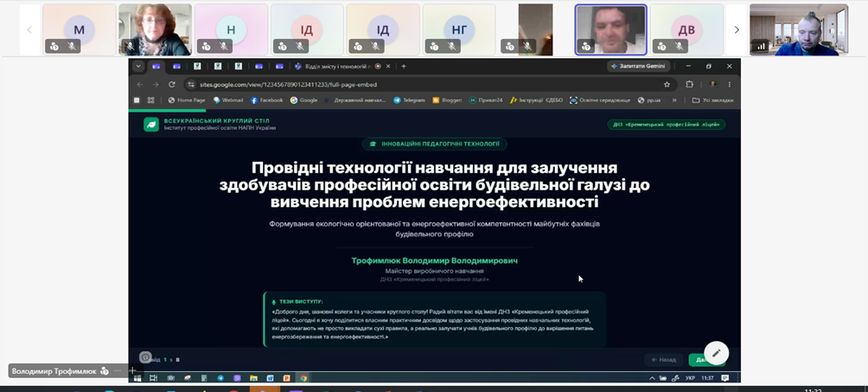Viewport: 868px width, 392px height.
Task: Go forward in Chrome browser
Action: (156, 84)
